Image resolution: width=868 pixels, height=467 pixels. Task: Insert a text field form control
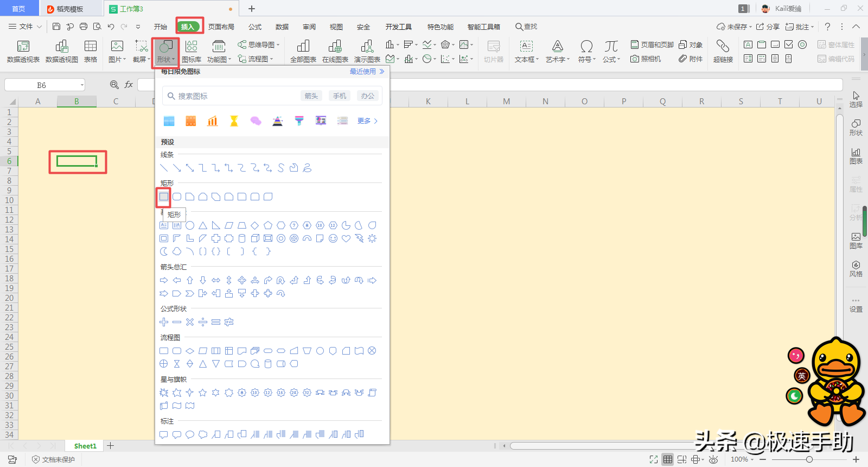coord(748,45)
